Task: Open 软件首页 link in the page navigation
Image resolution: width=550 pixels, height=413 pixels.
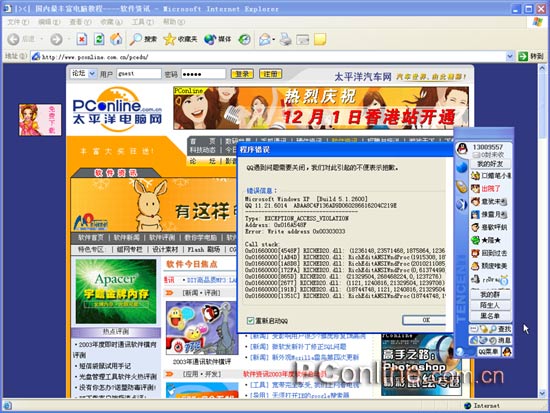Action: [x=91, y=238]
